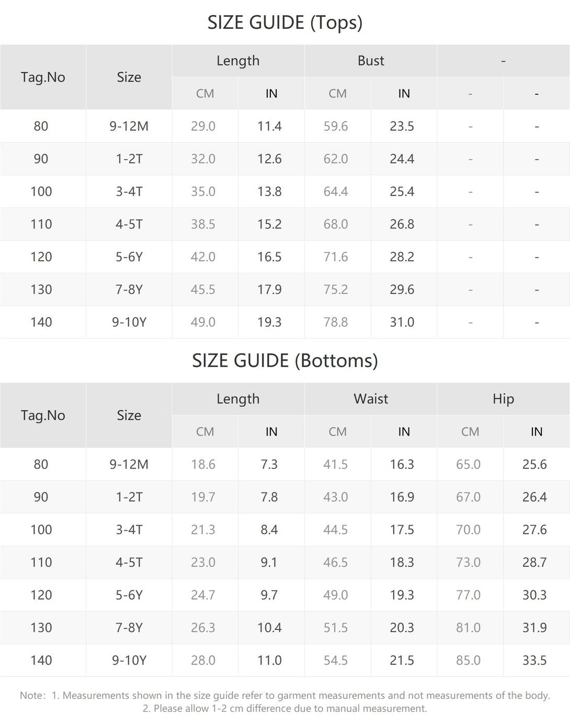Click the 5-6Y size in Tops table

pos(129,256)
